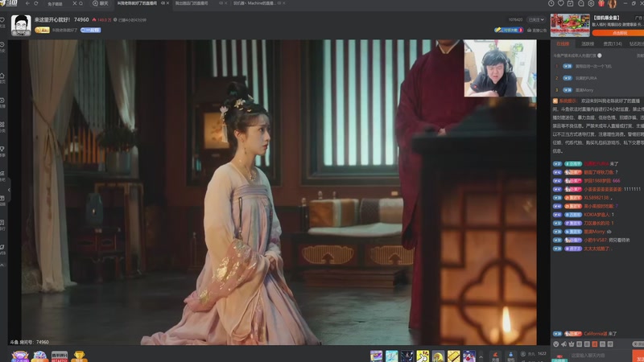
Task: Open the streamer's cartoon avatar
Action: (x=21, y=25)
